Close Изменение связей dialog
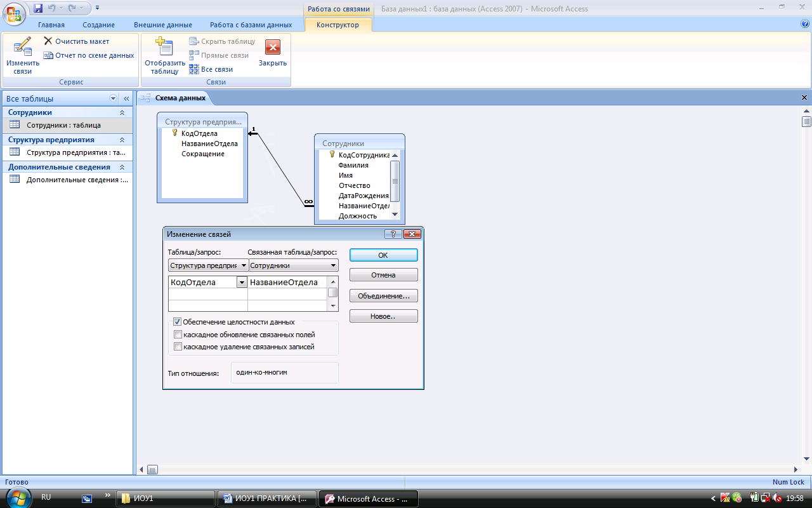This screenshot has height=508, width=812. (412, 234)
